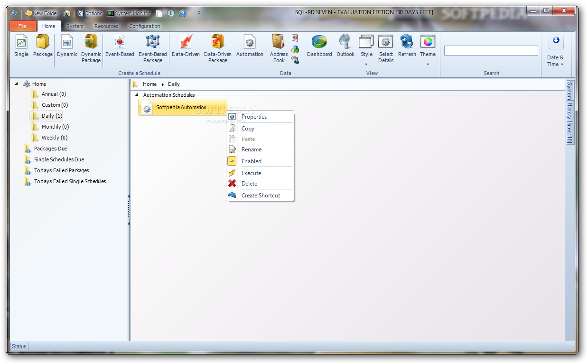
Task: Create a Data-Driven schedule
Action: [186, 46]
